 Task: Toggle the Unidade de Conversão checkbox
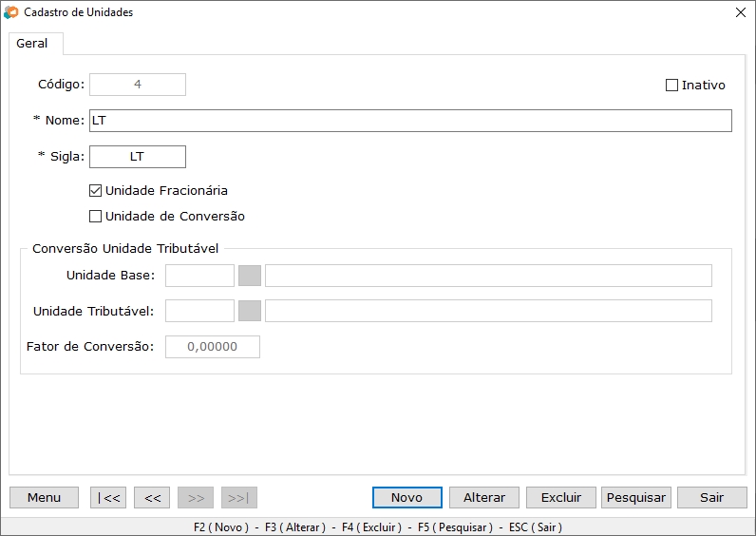[x=95, y=216]
